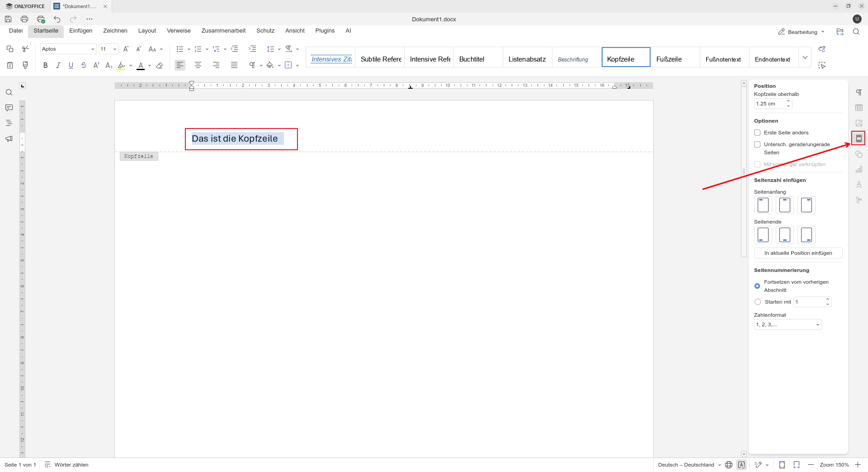Click the yellow highlight color button

tap(122, 66)
